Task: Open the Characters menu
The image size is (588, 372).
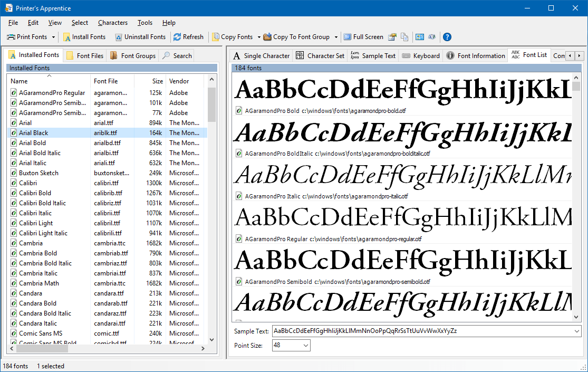Action: [112, 23]
